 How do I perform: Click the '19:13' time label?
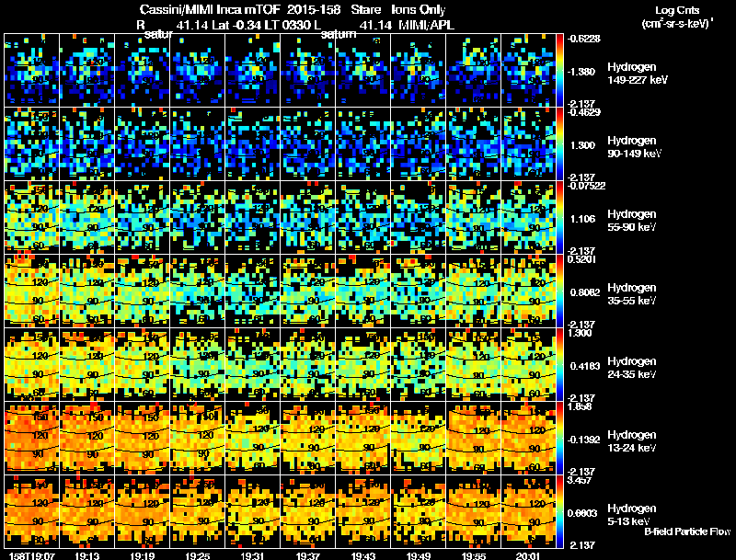pos(86,555)
